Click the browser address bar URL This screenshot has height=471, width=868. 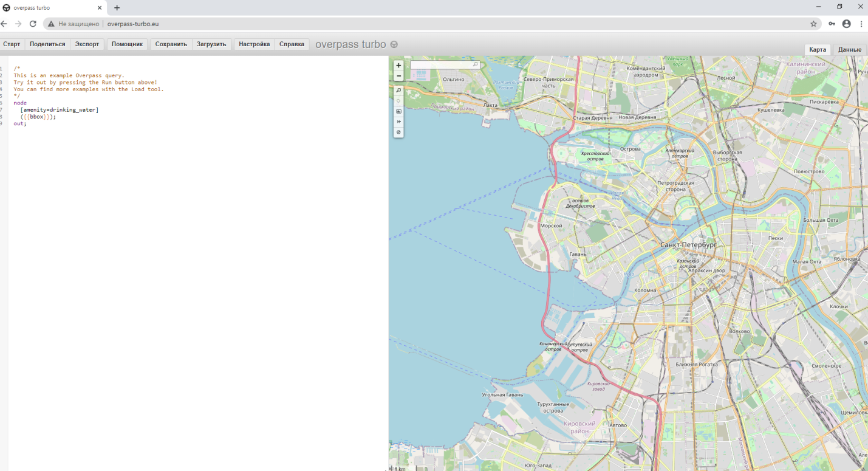[x=133, y=24]
